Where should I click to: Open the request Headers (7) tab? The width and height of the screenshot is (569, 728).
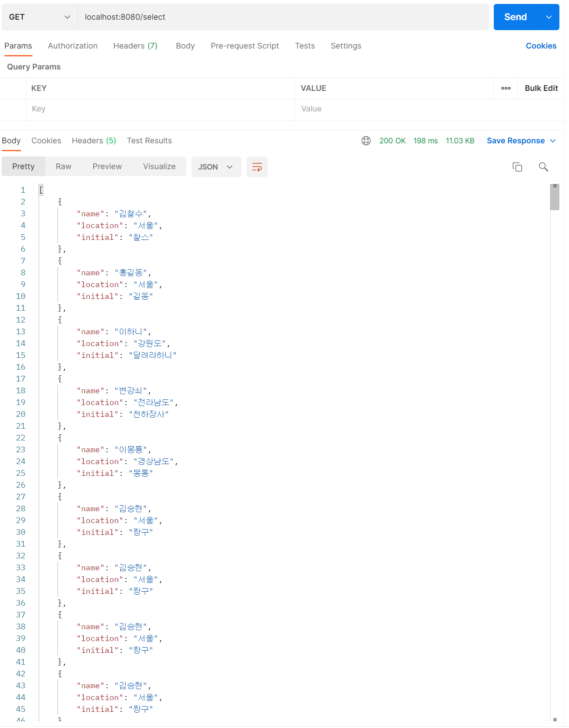(x=135, y=46)
